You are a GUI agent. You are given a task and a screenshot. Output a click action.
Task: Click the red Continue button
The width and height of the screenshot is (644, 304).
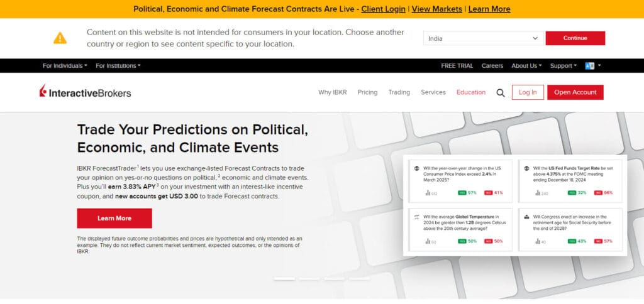(x=575, y=38)
